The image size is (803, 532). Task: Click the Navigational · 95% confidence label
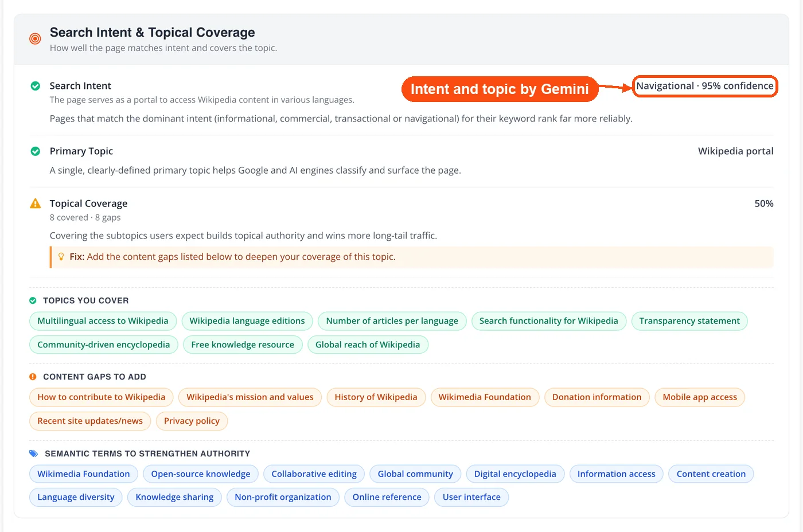[x=705, y=86]
